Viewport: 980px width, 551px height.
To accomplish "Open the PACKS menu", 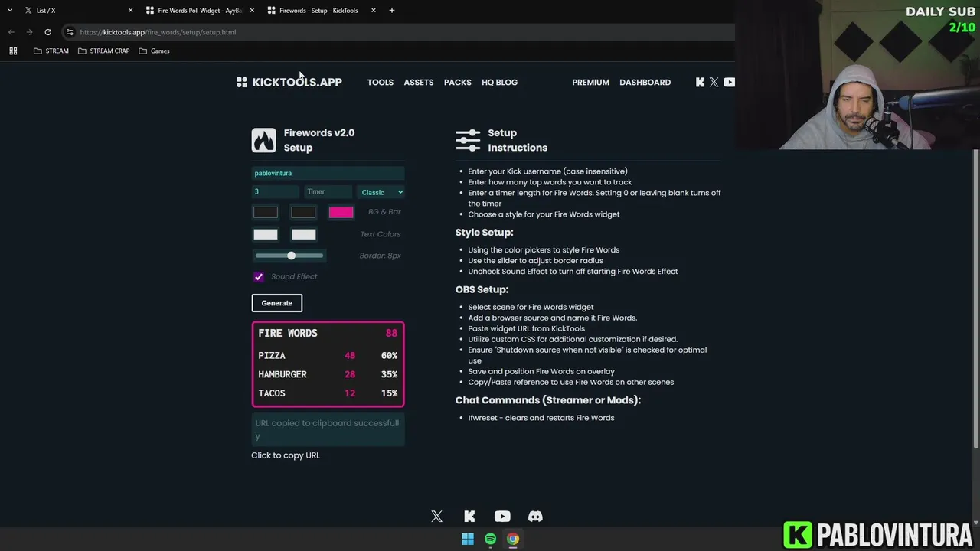I will 458,82.
